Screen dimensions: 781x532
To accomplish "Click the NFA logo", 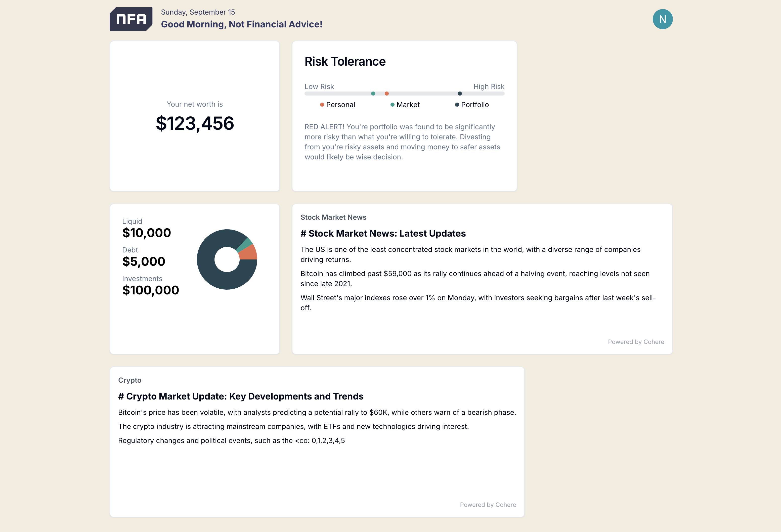I will [131, 19].
